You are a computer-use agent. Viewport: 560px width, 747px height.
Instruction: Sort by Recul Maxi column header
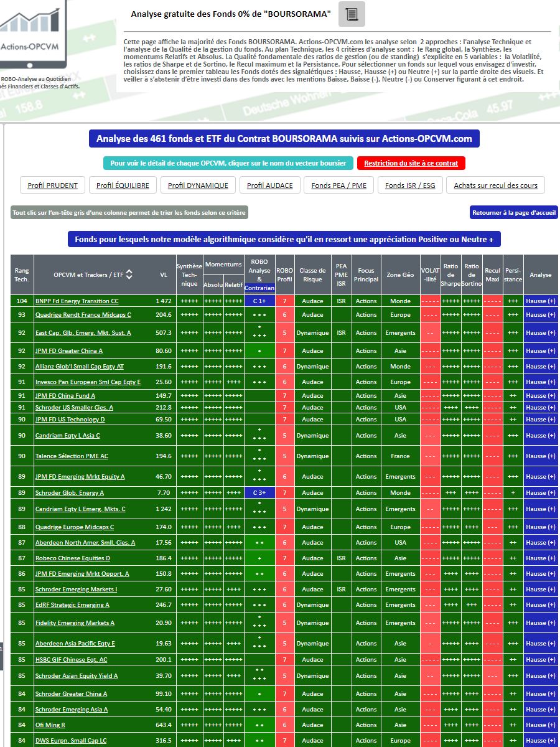(492, 275)
